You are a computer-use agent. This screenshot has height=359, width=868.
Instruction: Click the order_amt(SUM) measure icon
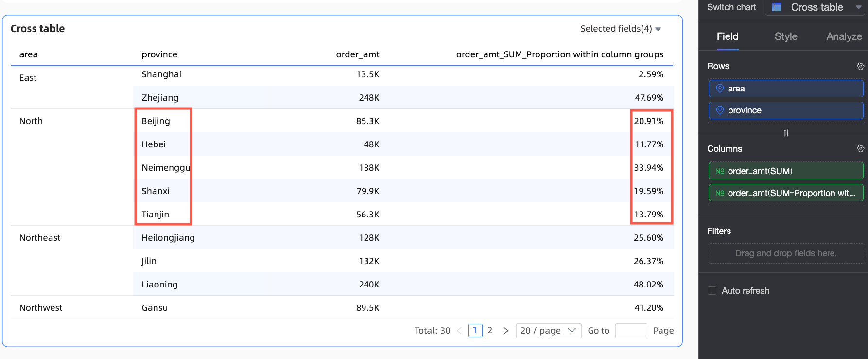[720, 171]
